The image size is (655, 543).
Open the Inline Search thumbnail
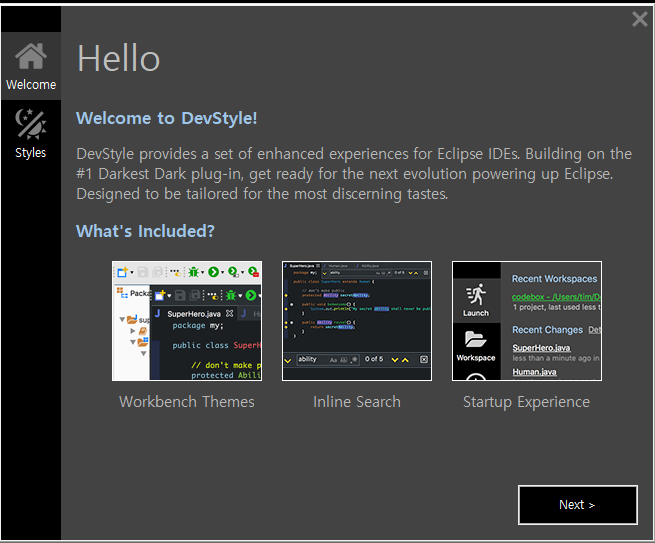[x=357, y=321]
